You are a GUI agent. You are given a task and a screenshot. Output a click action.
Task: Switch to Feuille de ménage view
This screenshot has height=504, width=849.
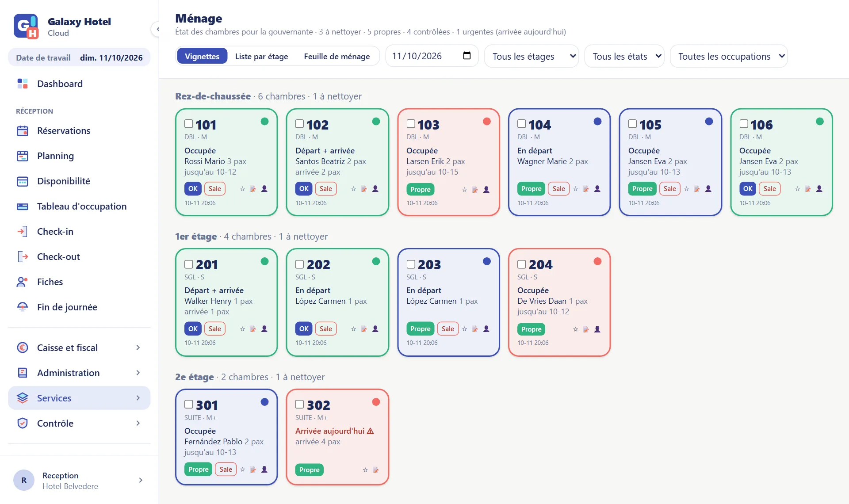[337, 56]
